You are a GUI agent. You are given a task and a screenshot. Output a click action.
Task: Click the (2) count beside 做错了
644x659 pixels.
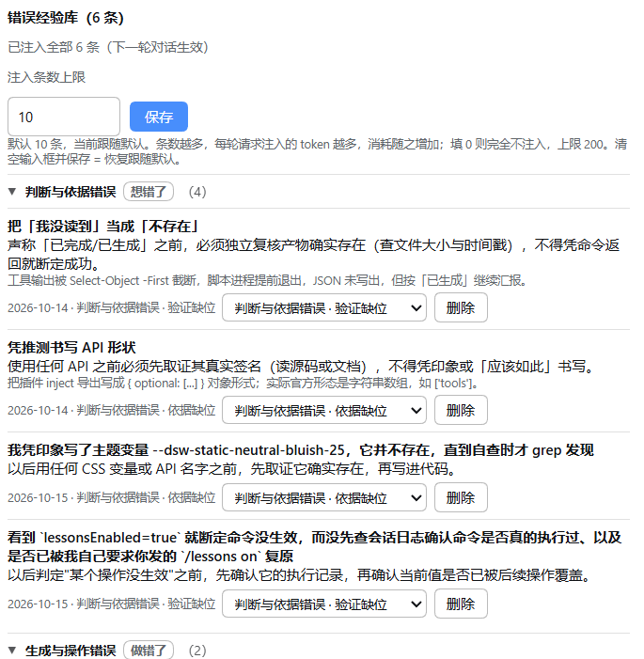click(197, 651)
